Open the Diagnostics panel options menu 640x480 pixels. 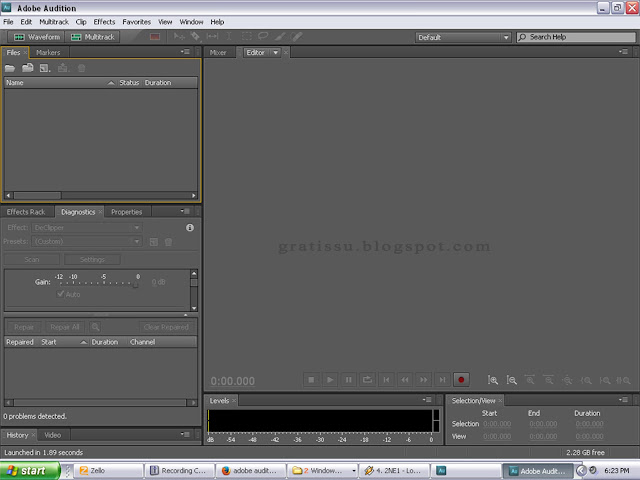tap(185, 211)
